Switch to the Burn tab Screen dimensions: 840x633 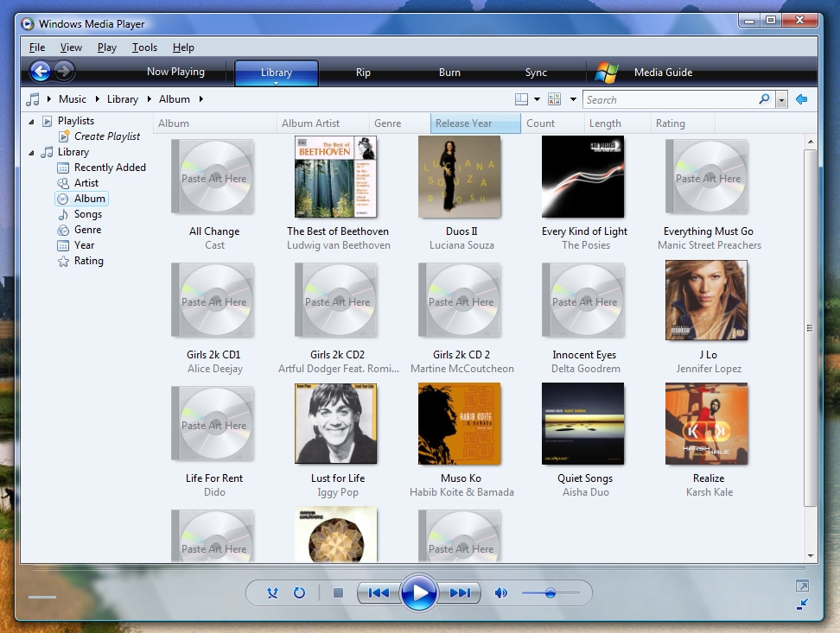(x=449, y=73)
